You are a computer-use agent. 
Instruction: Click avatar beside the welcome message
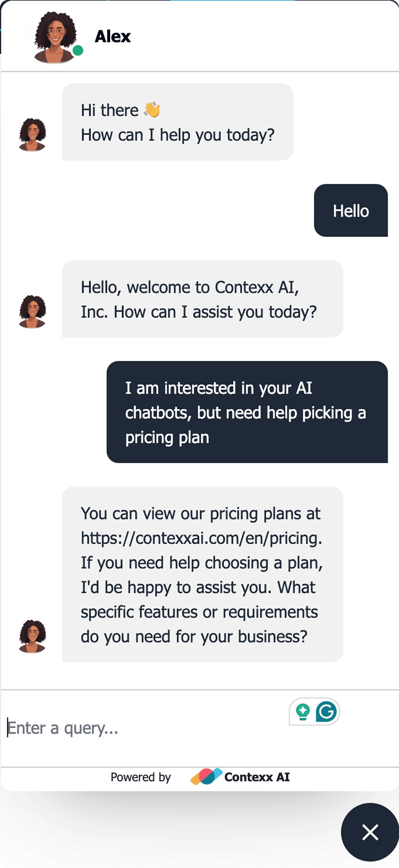tap(32, 312)
